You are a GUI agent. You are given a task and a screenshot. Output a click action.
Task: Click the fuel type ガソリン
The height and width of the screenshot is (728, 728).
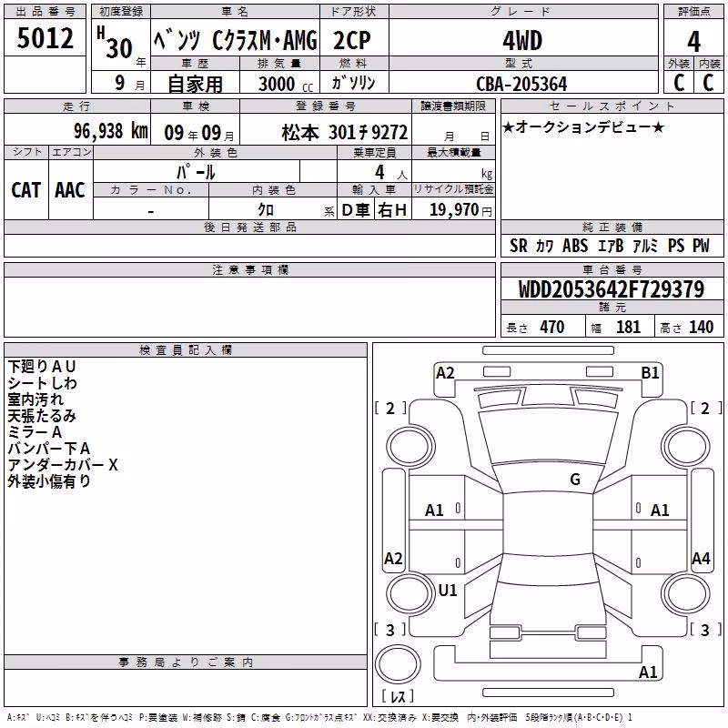point(353,83)
